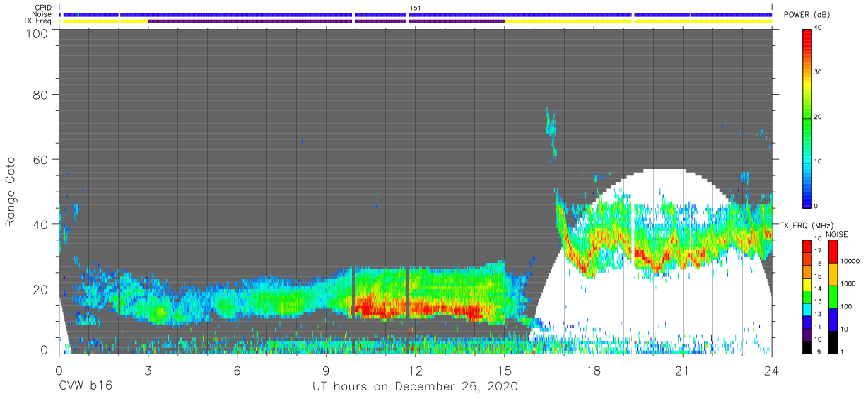Click the CVW b16 radar beam label
The height and width of the screenshot is (401, 868).
[85, 387]
